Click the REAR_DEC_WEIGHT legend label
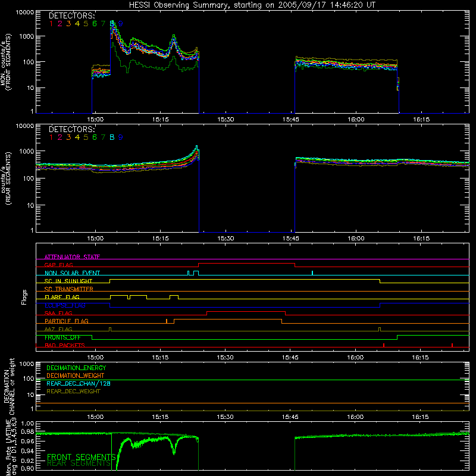The height and width of the screenshot is (476, 476). 73,392
